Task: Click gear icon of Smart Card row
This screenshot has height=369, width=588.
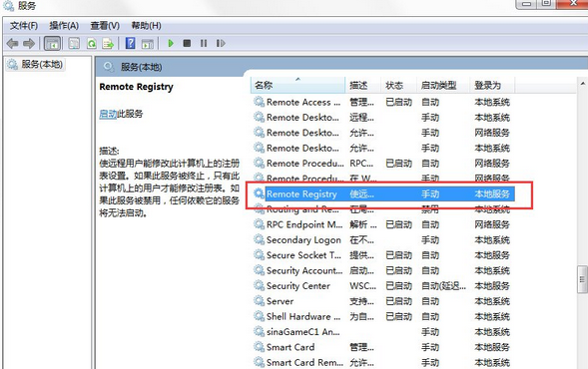Action: pos(259,347)
